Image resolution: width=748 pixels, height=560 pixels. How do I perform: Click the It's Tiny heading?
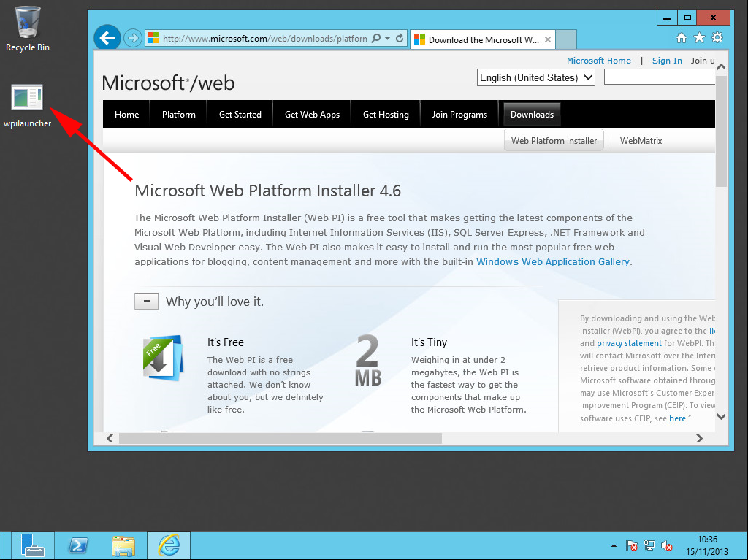pyautogui.click(x=429, y=342)
